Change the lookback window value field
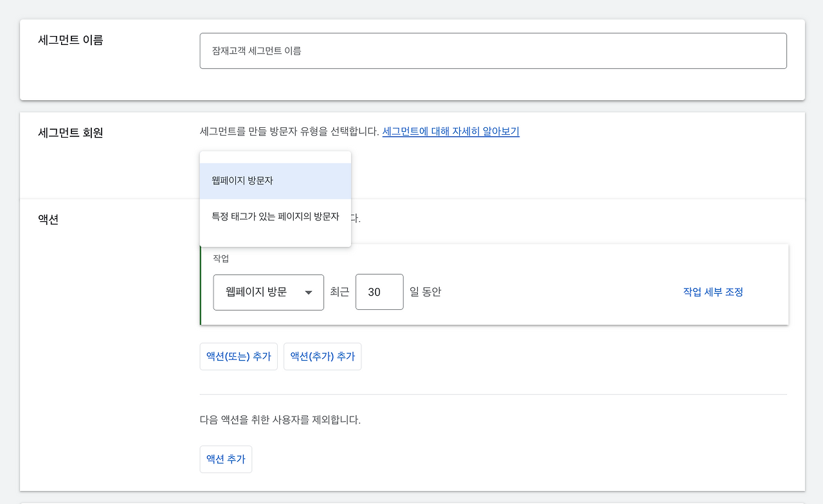The width and height of the screenshot is (823, 504). point(379,292)
